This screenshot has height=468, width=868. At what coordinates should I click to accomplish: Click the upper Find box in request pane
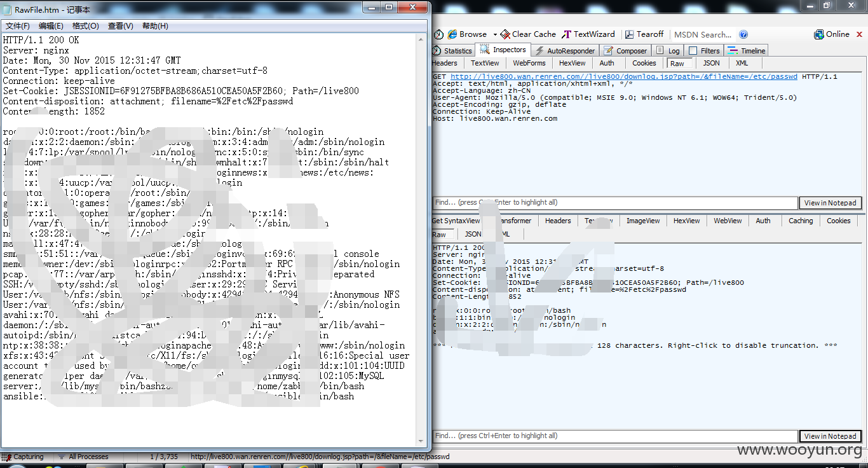click(614, 203)
